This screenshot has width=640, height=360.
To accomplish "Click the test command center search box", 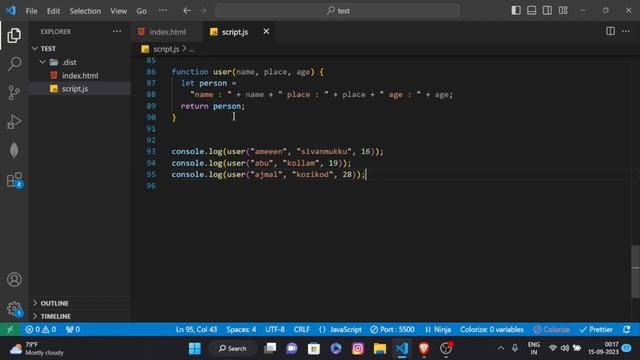I will 337,11.
